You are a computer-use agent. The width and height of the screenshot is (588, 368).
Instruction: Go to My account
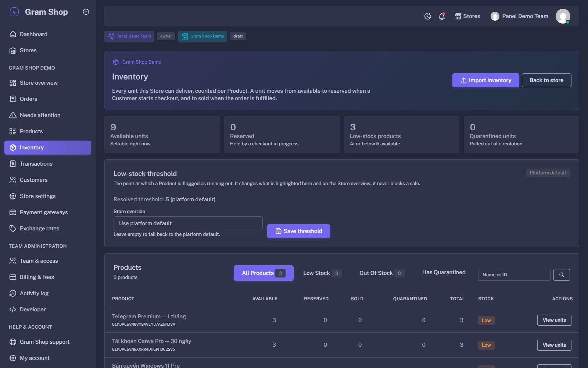[48, 358]
